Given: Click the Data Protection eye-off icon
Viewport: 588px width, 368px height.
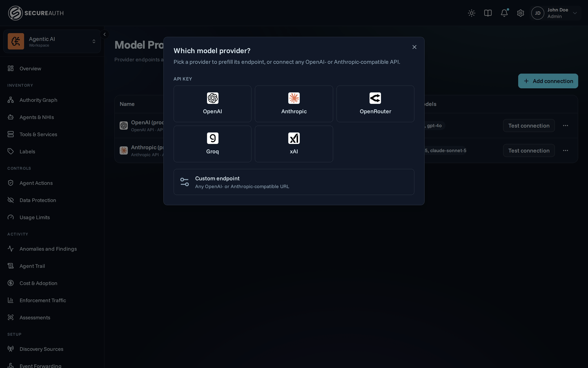Looking at the screenshot, I should tap(11, 200).
